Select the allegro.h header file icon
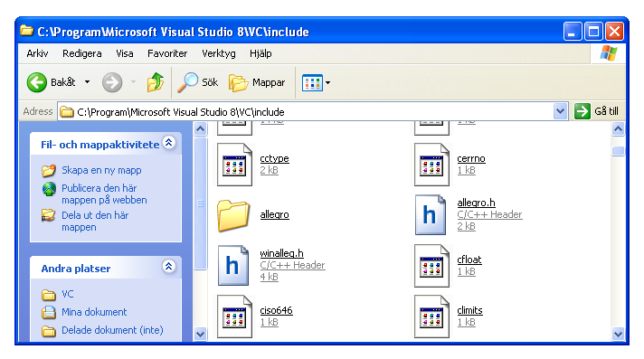 coord(430,215)
